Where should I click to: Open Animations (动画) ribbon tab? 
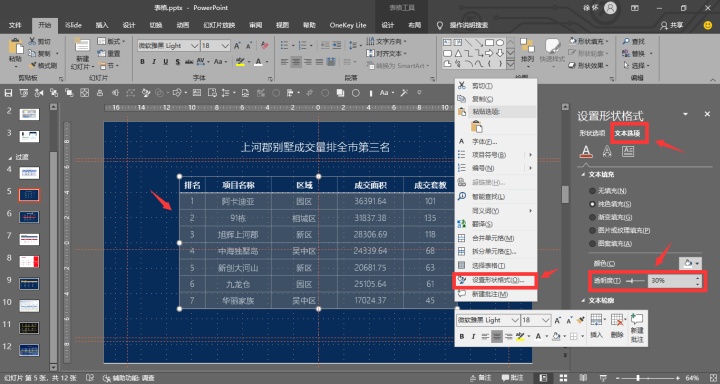click(x=183, y=25)
